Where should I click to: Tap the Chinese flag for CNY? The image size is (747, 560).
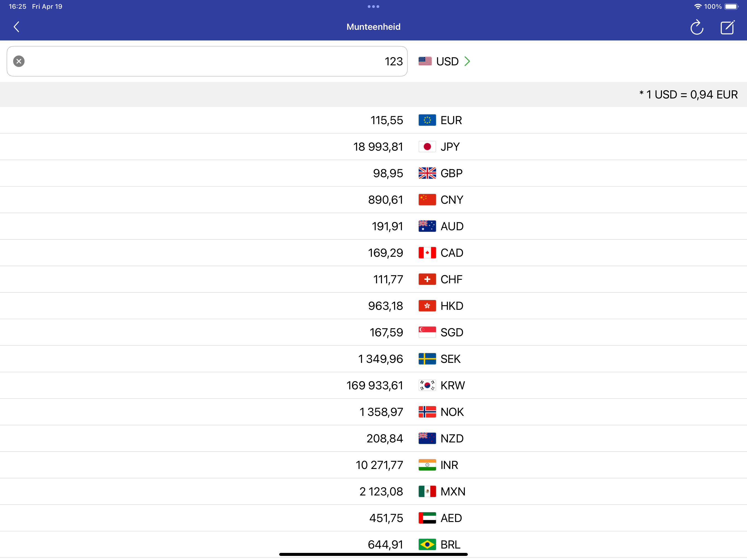tap(427, 200)
